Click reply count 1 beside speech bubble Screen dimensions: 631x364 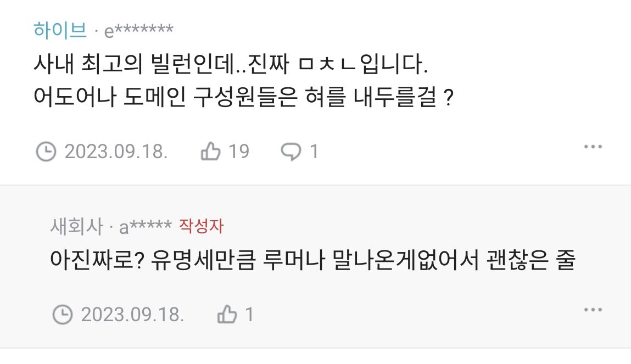314,151
